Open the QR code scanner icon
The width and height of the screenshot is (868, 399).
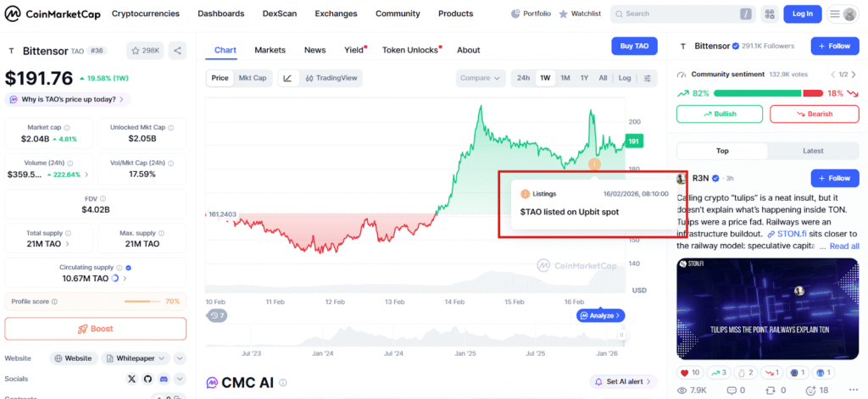[769, 14]
